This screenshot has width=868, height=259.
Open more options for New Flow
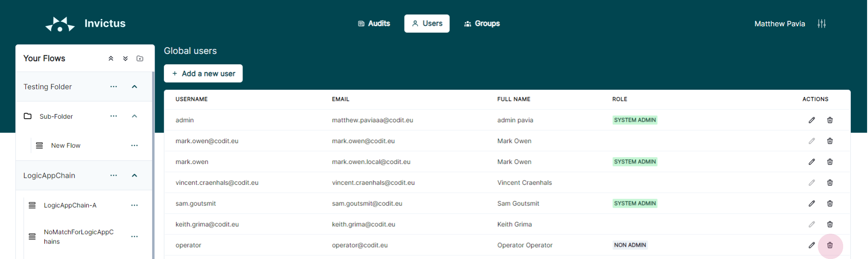click(134, 145)
